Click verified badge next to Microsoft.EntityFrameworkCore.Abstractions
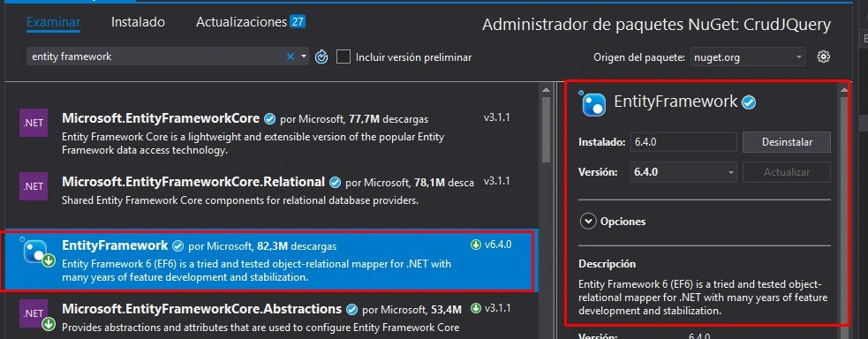 coord(351,309)
